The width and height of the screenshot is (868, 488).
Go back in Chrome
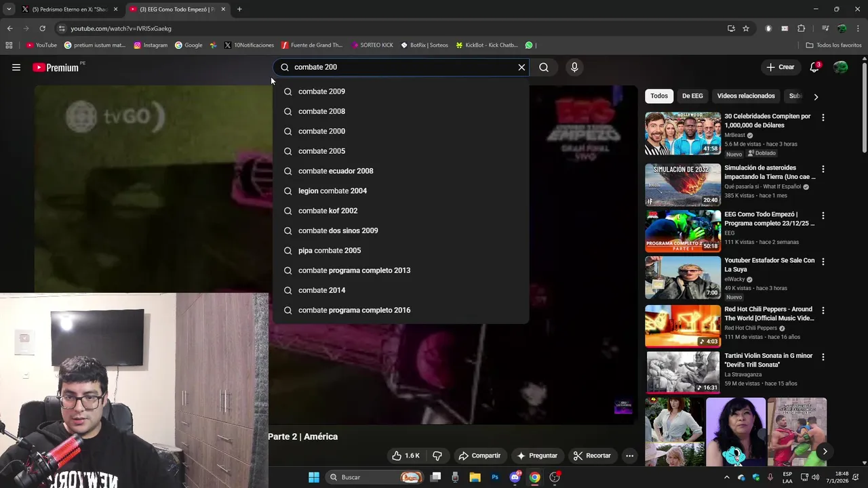(9, 28)
